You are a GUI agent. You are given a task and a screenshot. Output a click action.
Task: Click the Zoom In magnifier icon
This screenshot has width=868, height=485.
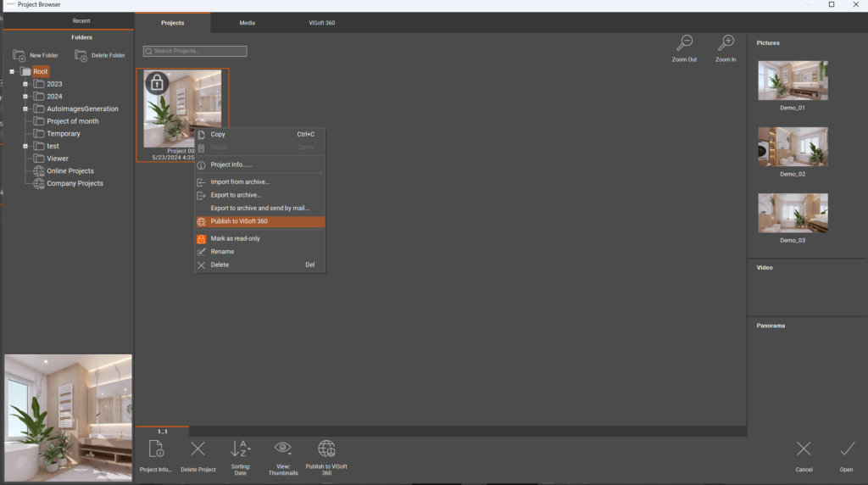726,42
